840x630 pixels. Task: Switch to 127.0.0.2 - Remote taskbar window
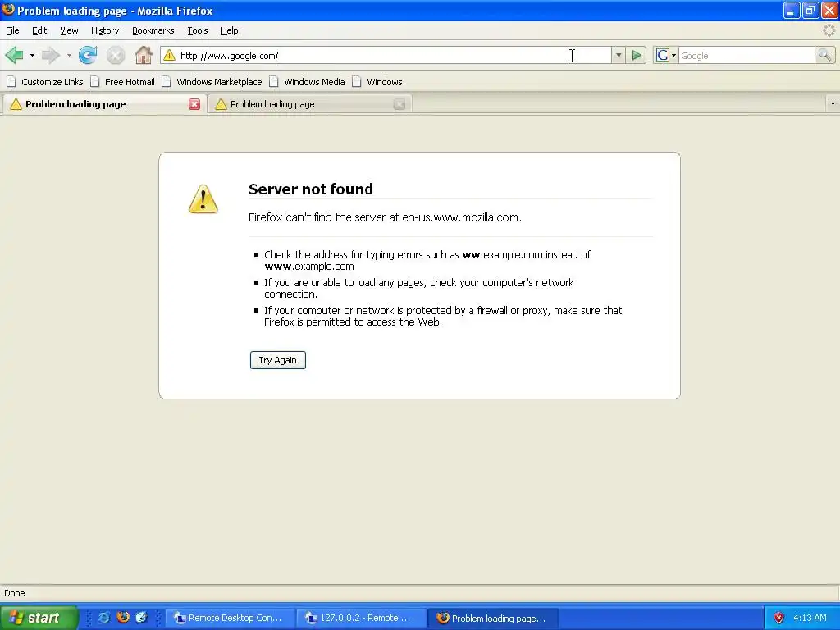(x=362, y=618)
